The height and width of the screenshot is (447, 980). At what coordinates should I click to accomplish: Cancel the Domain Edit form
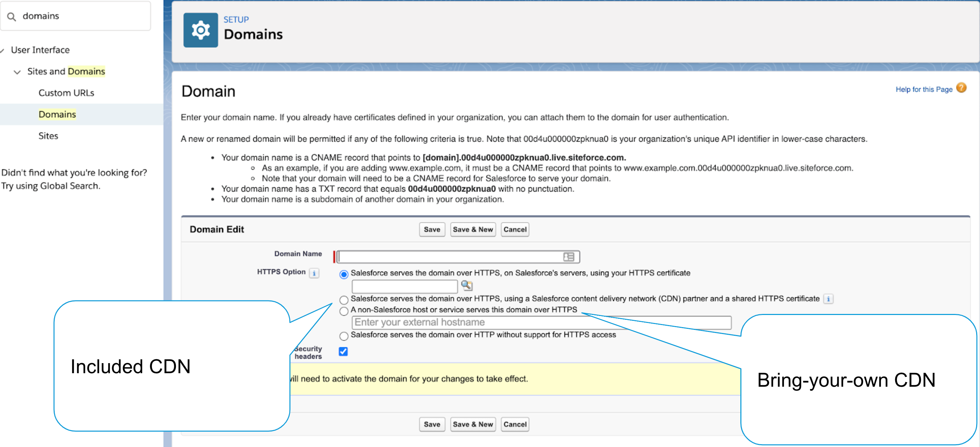pyautogui.click(x=515, y=229)
